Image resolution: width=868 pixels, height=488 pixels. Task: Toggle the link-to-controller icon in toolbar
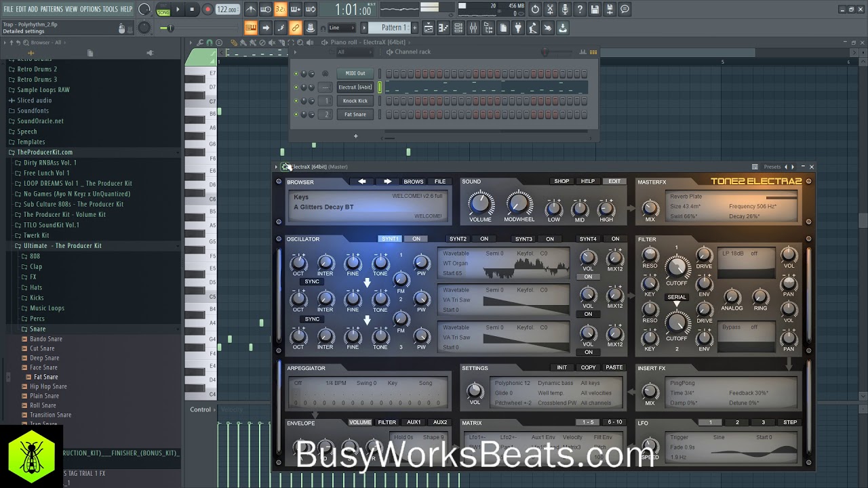(294, 28)
